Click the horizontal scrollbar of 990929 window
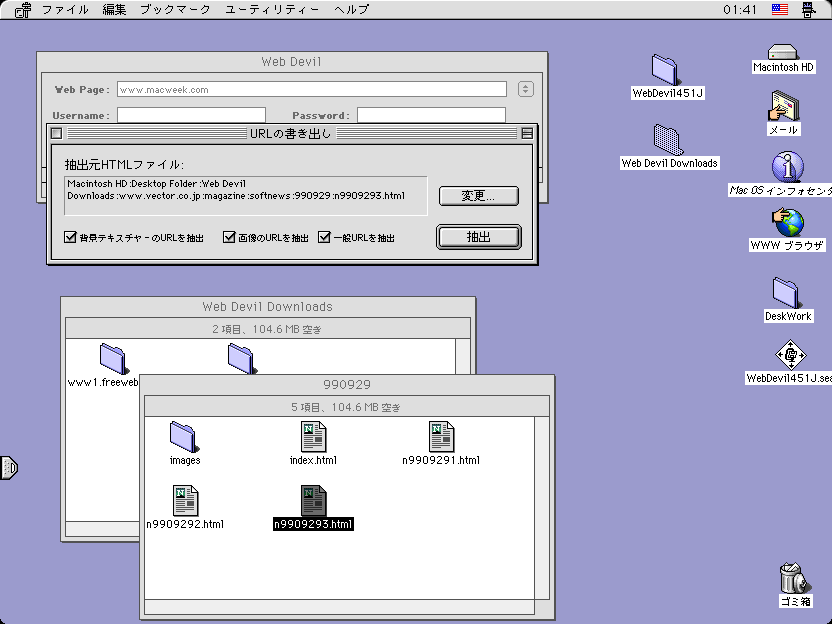The image size is (832, 624). click(339, 606)
